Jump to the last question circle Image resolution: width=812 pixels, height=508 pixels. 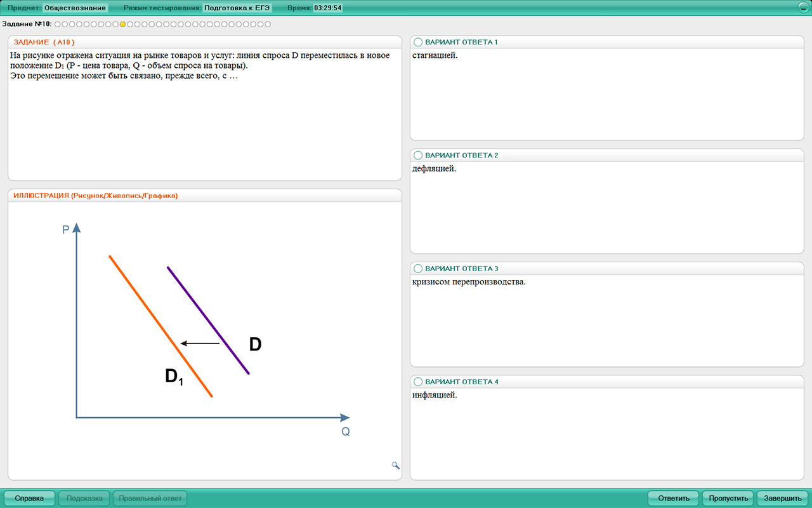[x=268, y=24]
